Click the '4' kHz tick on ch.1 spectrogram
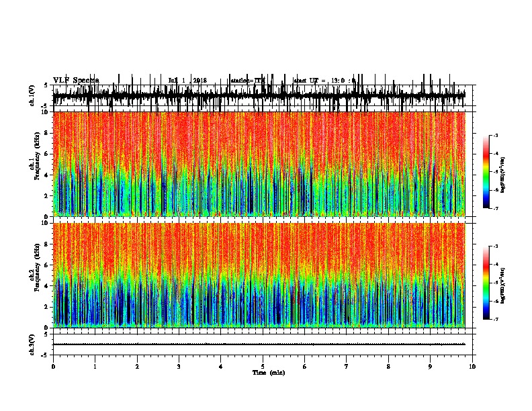This screenshot has height=411, width=532. (47, 175)
